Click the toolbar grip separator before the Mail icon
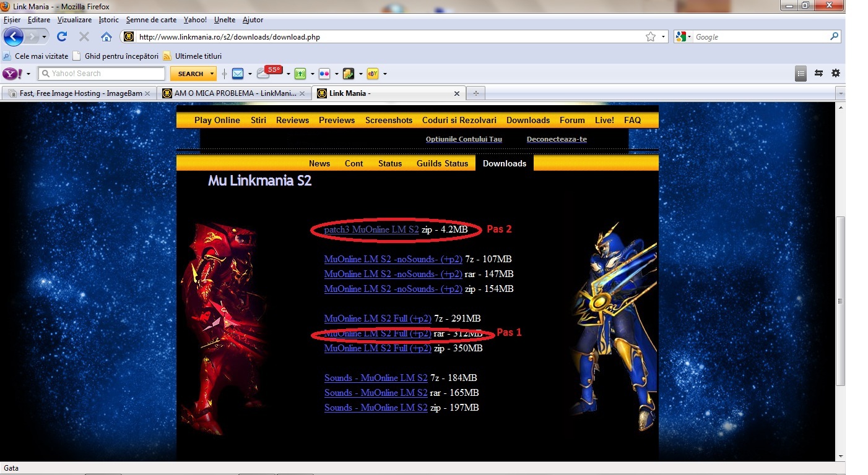 (224, 74)
